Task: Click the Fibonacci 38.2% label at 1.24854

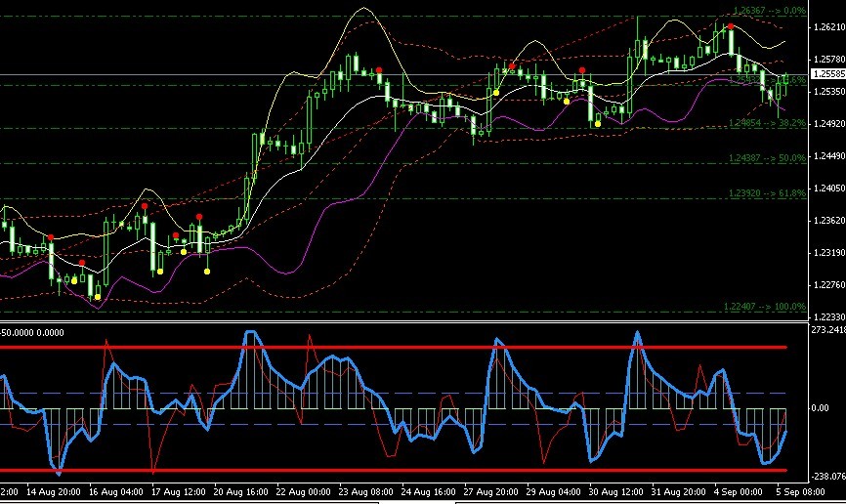Action: point(767,123)
